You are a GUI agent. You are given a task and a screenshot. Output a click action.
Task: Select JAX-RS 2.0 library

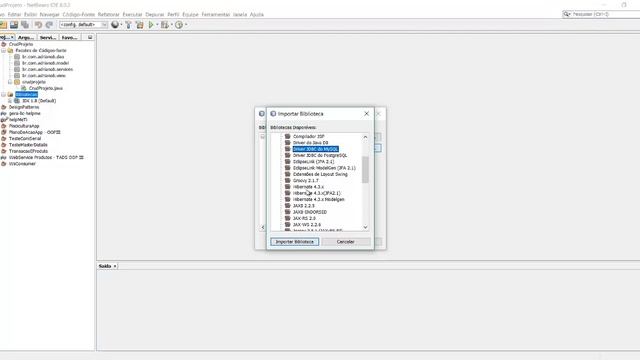(304, 218)
